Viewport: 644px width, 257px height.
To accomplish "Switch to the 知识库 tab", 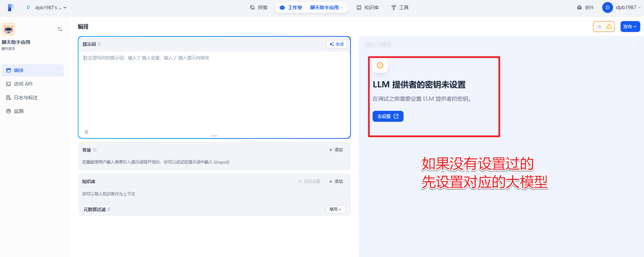I will point(368,7).
